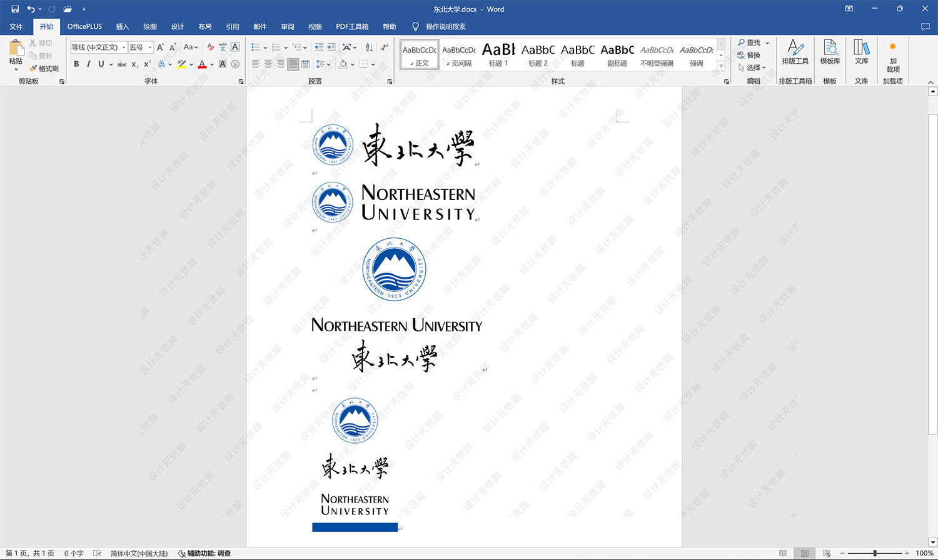This screenshot has width=938, height=560.
Task: Click the phonetic guide (wén) icon
Action: tap(223, 47)
